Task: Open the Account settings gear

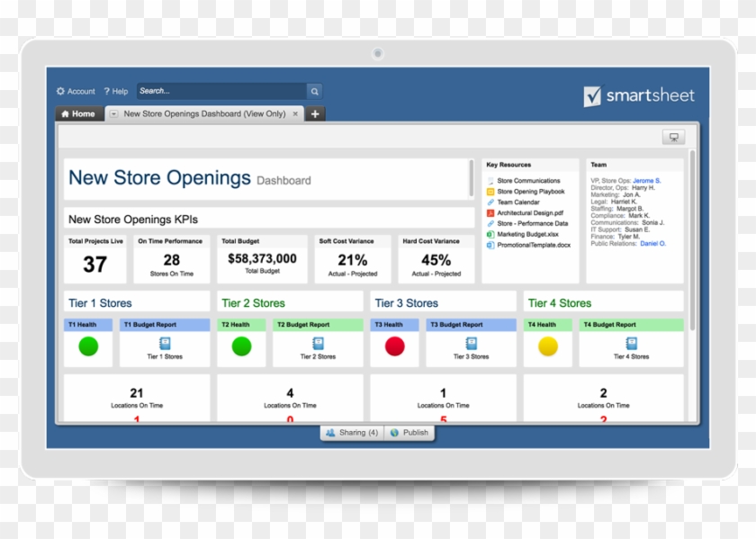Action: 61,91
